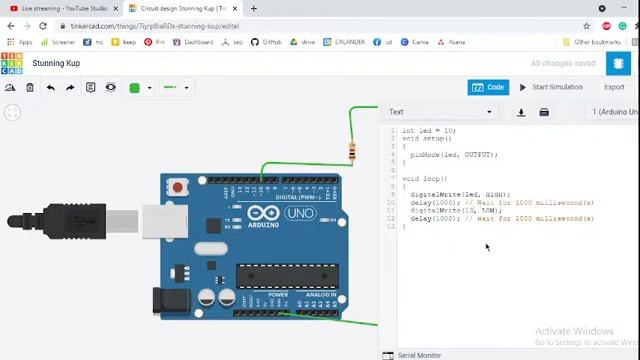Open the notes tool
640x360 pixels.
[91, 87]
